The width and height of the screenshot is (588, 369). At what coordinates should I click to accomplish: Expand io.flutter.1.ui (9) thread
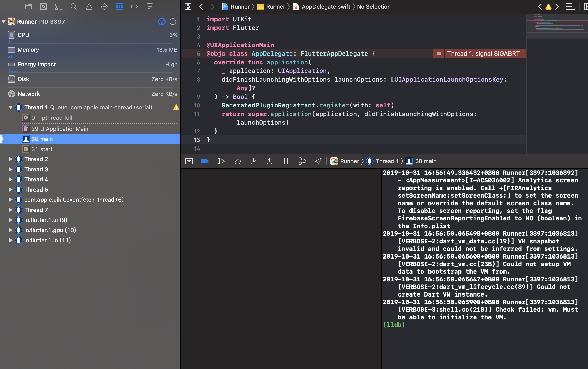click(x=10, y=220)
